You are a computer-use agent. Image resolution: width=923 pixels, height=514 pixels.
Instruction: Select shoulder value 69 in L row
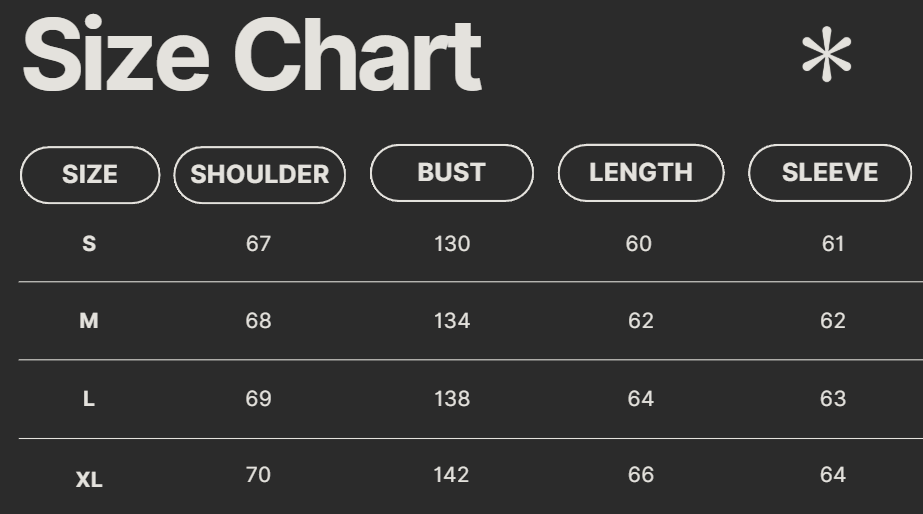[x=258, y=399]
